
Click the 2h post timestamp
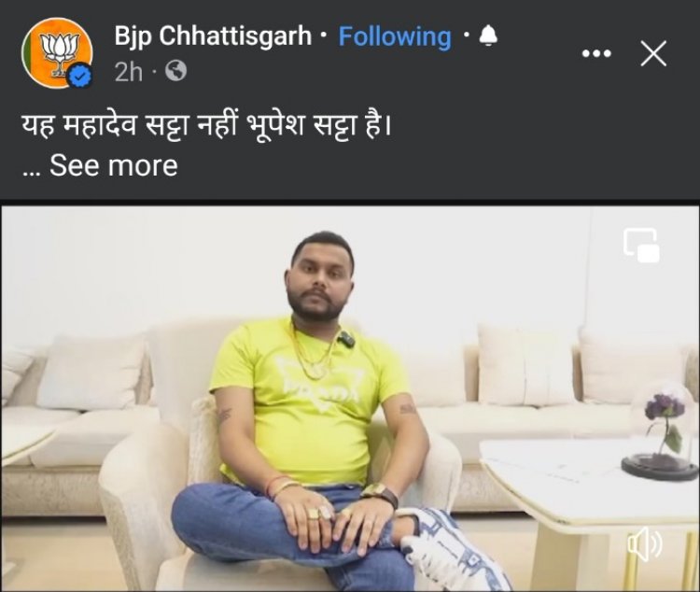129,72
